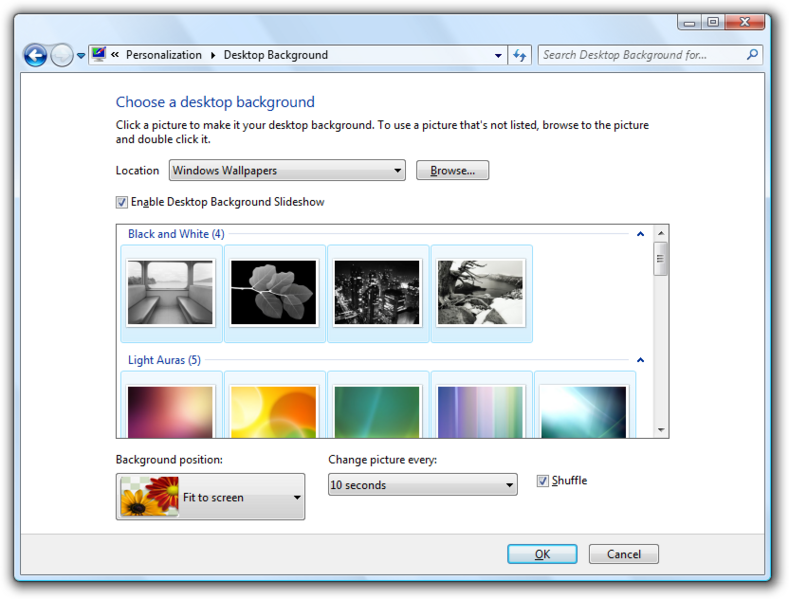Click the Cancel button
Image resolution: width=789 pixels, height=599 pixels.
pyautogui.click(x=623, y=554)
